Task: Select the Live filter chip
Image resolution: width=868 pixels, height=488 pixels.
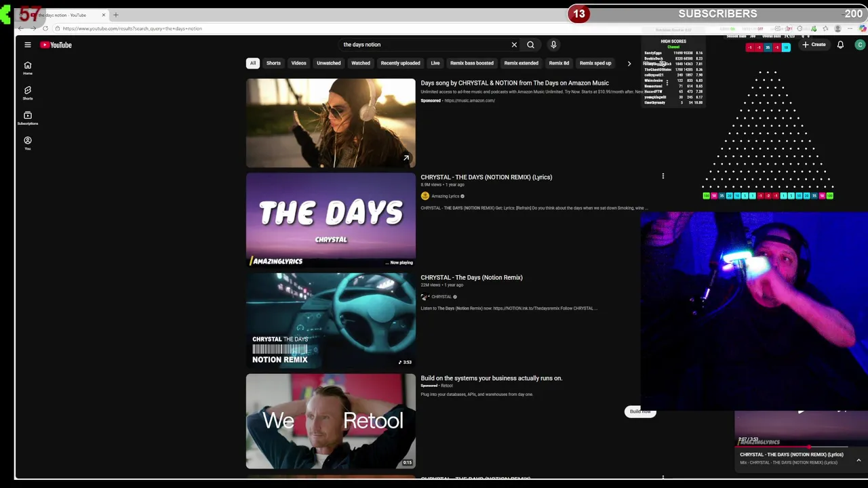Action: [435, 63]
